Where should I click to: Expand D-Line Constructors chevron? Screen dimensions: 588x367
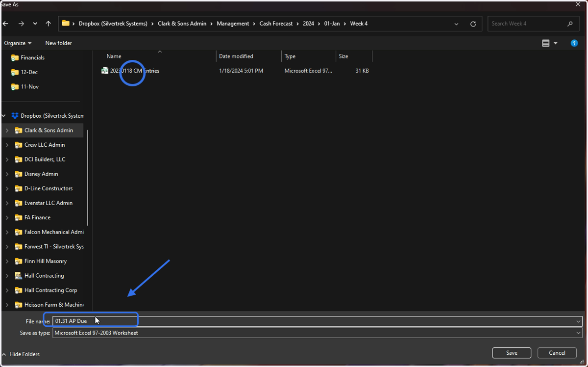point(7,188)
